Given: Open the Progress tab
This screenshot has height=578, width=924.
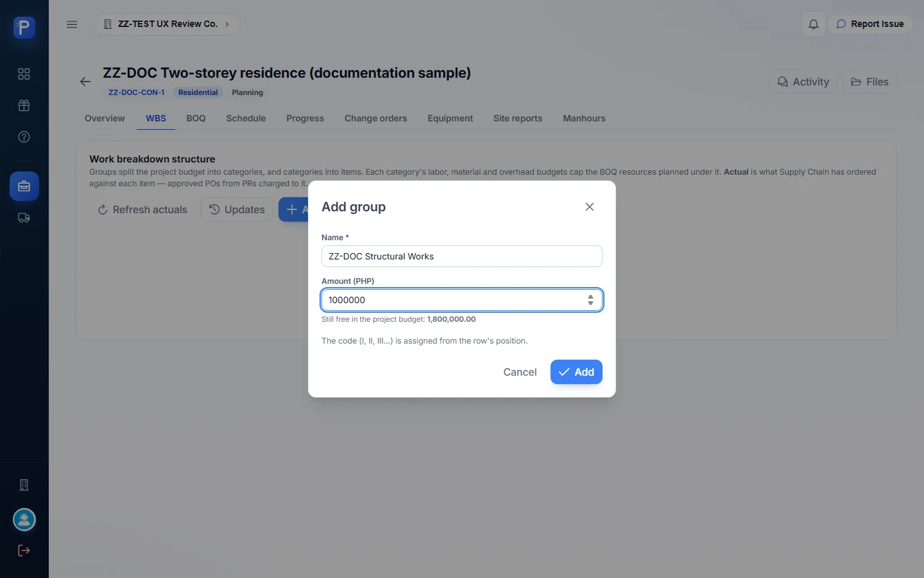Looking at the screenshot, I should point(305,118).
